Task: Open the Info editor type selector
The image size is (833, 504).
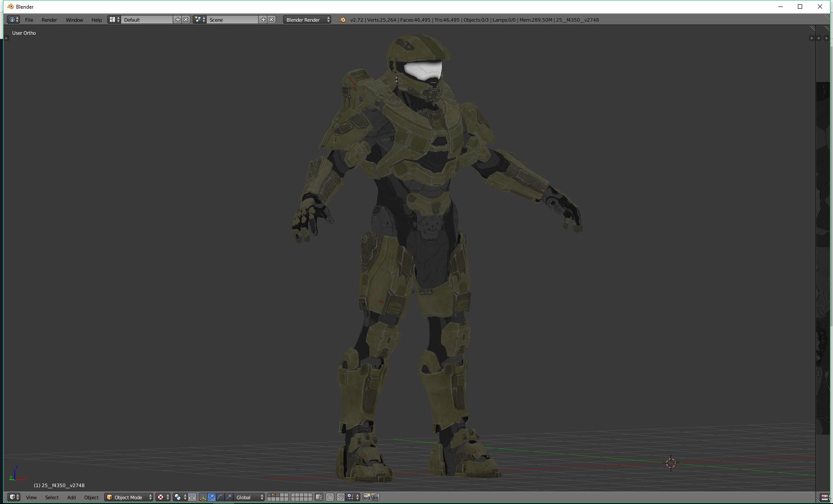Action: (x=13, y=20)
